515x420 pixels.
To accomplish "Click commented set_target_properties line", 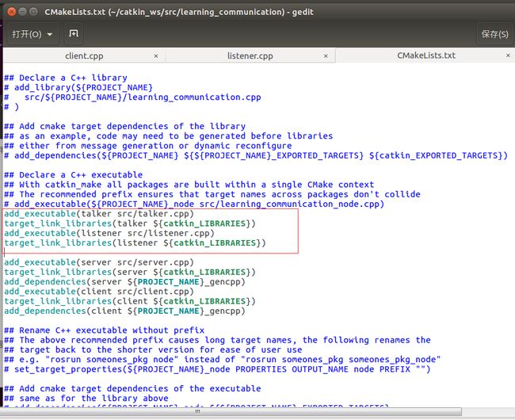I will point(217,369).
